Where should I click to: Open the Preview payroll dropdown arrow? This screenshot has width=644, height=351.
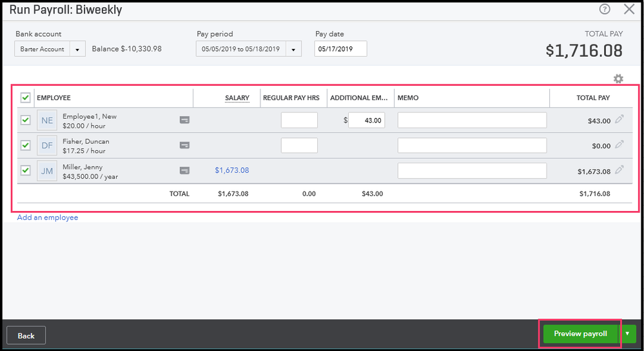pos(628,334)
